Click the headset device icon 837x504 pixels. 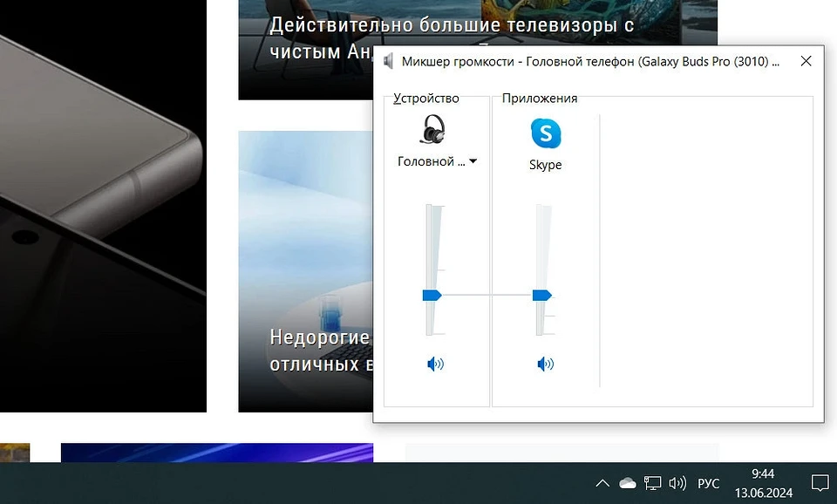[433, 130]
